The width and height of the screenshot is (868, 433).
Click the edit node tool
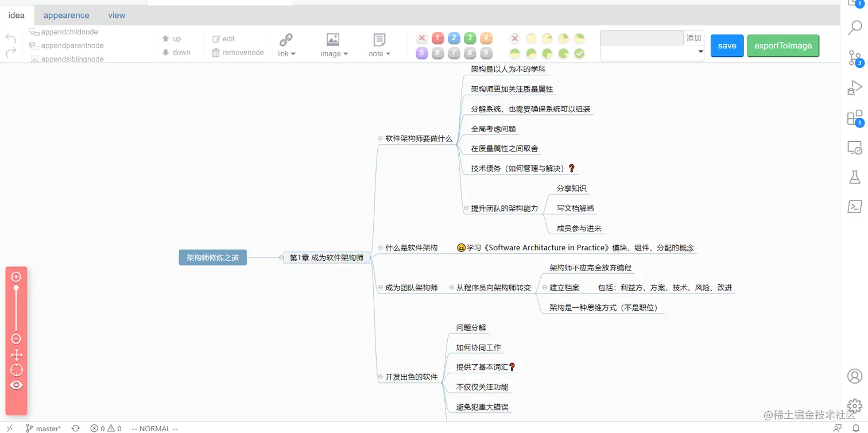[223, 38]
